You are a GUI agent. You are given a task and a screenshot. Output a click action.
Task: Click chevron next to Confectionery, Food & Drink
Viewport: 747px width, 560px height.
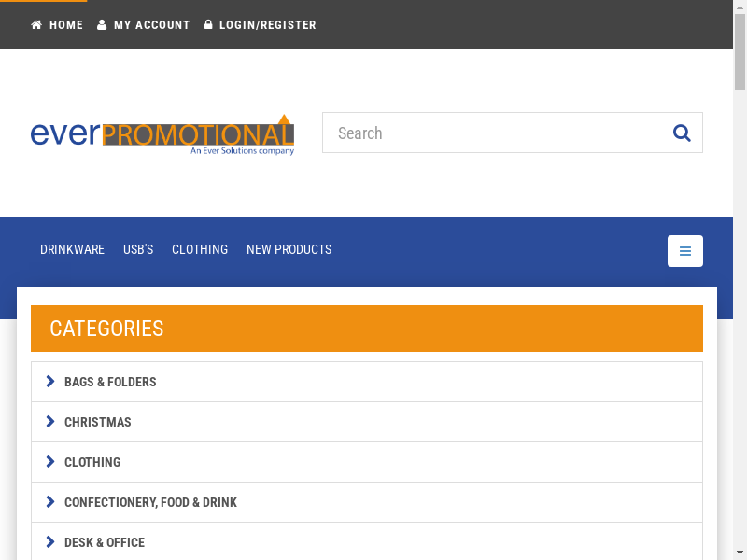pos(50,502)
